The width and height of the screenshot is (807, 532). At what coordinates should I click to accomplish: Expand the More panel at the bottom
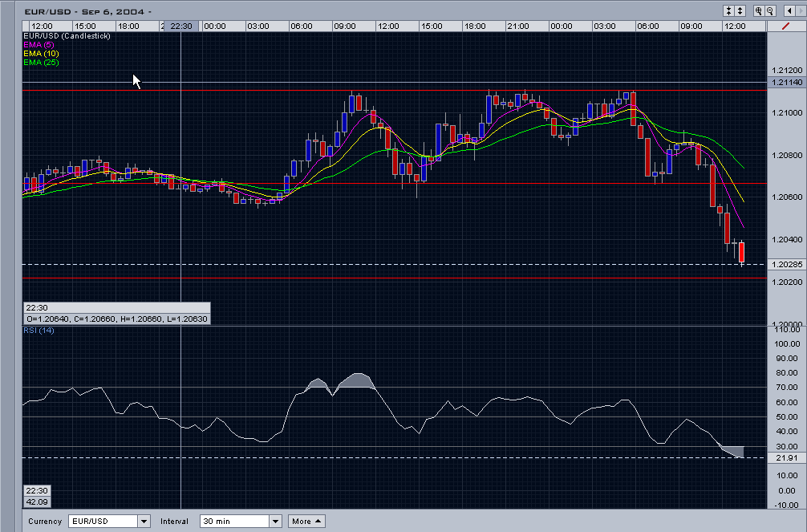(306, 521)
